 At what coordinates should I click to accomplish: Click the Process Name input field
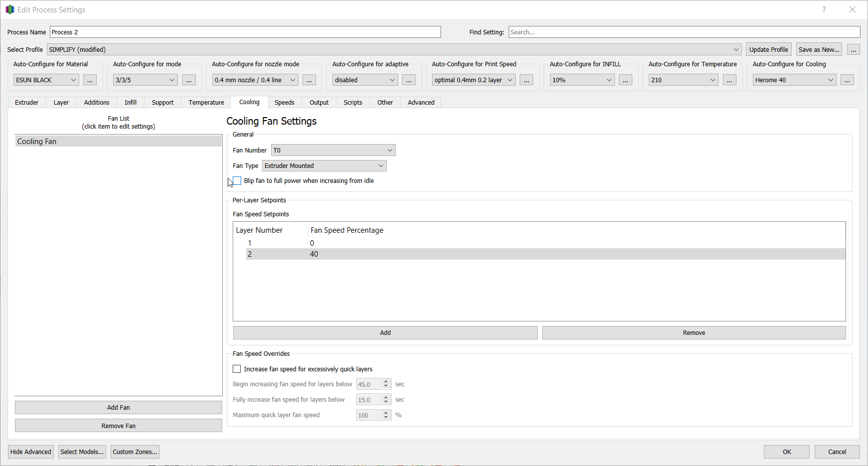tap(245, 32)
